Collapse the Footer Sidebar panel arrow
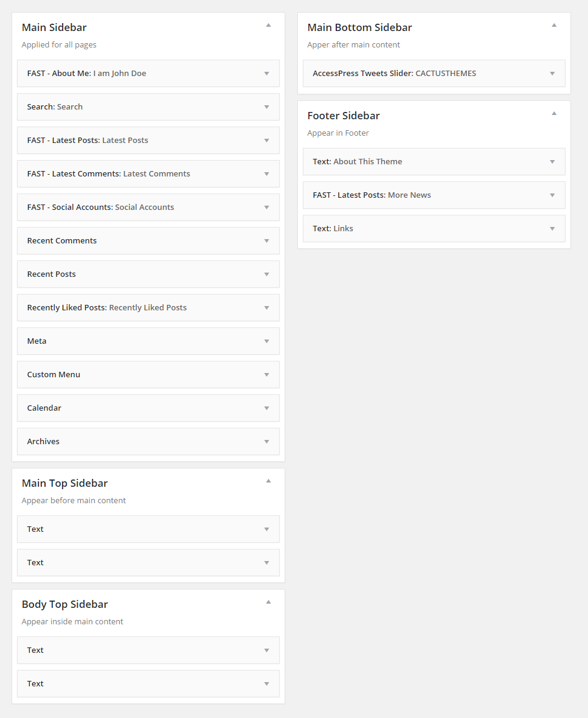Viewport: 588px width, 718px height. (554, 114)
